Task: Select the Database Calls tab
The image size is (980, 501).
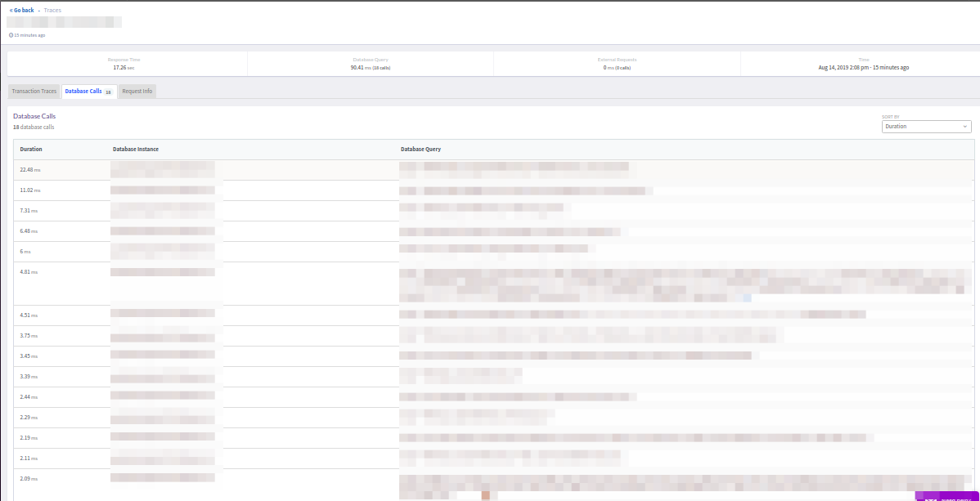Action: click(85, 91)
